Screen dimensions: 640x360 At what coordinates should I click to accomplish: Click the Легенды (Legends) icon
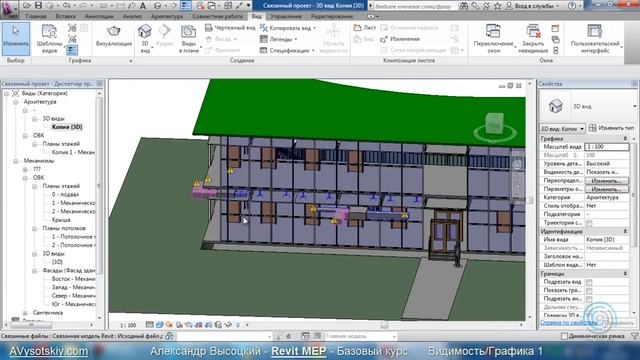pos(264,39)
